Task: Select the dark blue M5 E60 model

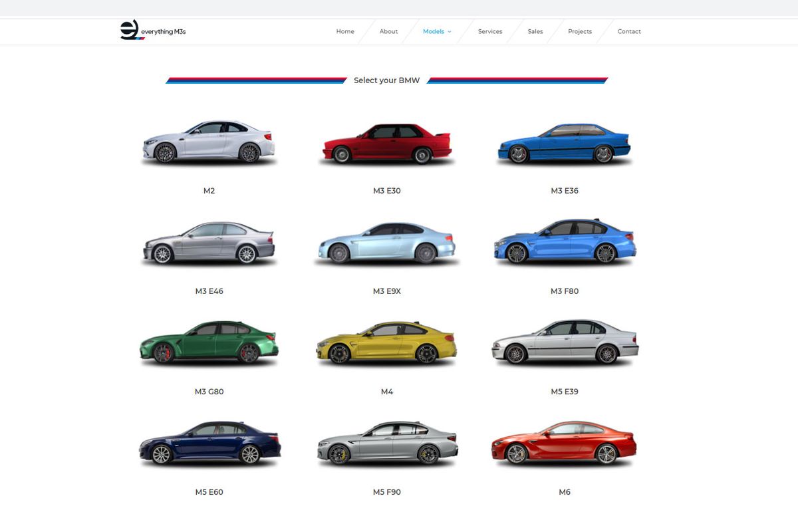Action: coord(209,444)
